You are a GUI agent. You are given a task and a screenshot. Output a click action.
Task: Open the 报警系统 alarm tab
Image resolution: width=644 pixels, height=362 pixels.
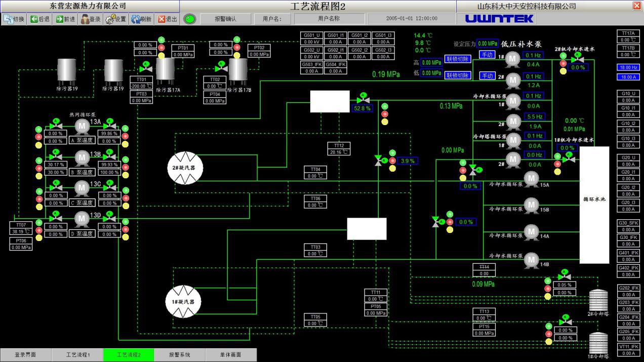click(180, 355)
